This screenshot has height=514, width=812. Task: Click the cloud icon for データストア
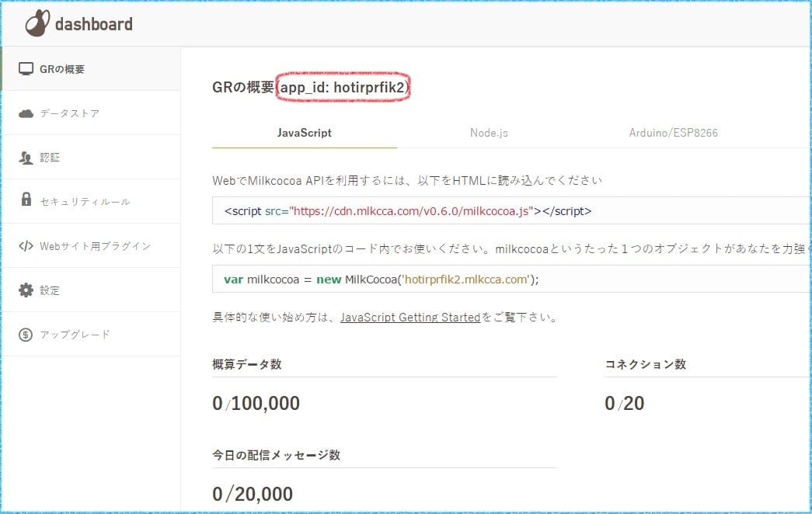pos(26,113)
